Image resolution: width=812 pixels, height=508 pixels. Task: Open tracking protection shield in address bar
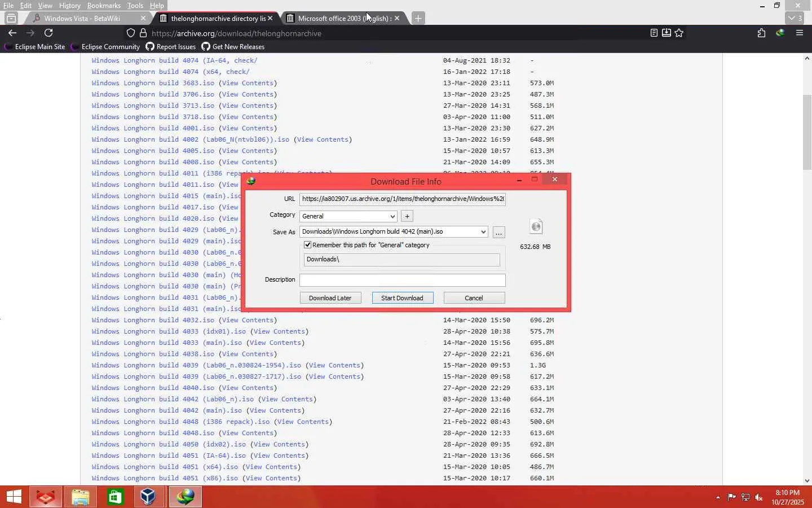pos(131,33)
